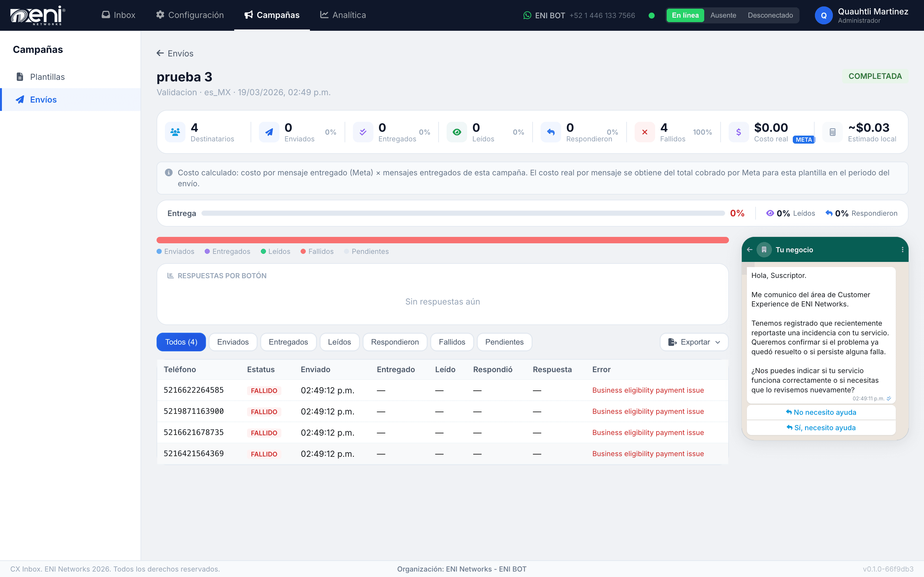Screen dimensions: 924x577
Task: Click the back arrow next to Envíos
Action: pos(160,53)
